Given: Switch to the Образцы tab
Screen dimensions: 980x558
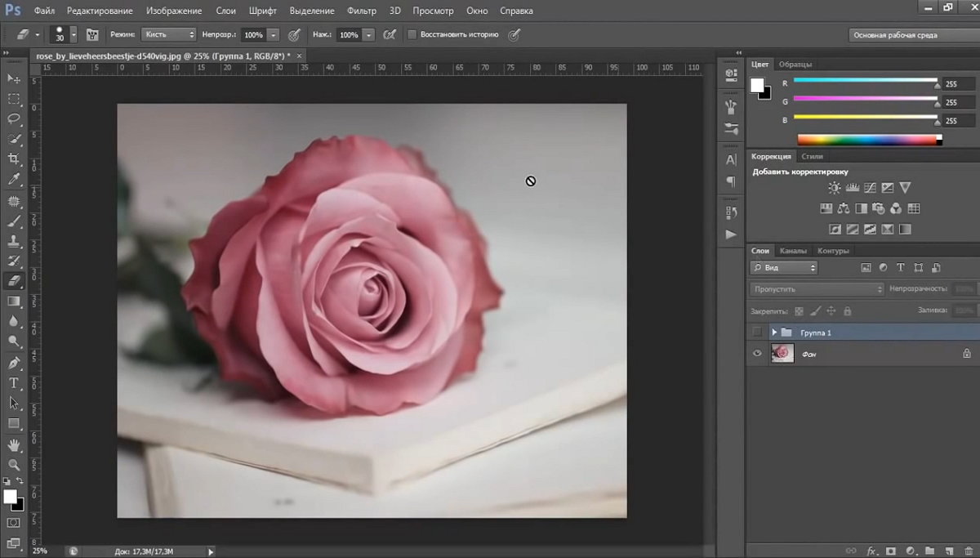Looking at the screenshot, I should [x=795, y=64].
